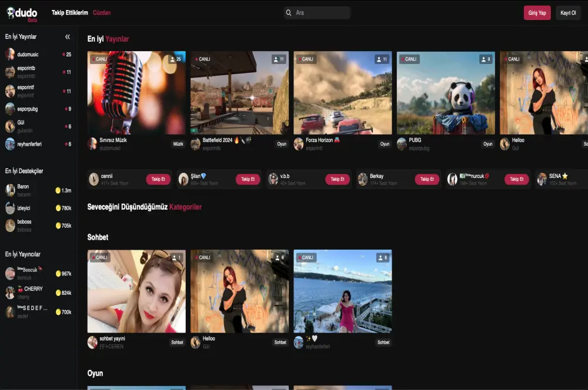This screenshot has height=390, width=588.
Task: Open boboss supporter avatar in sidebar
Action: [x=10, y=226]
